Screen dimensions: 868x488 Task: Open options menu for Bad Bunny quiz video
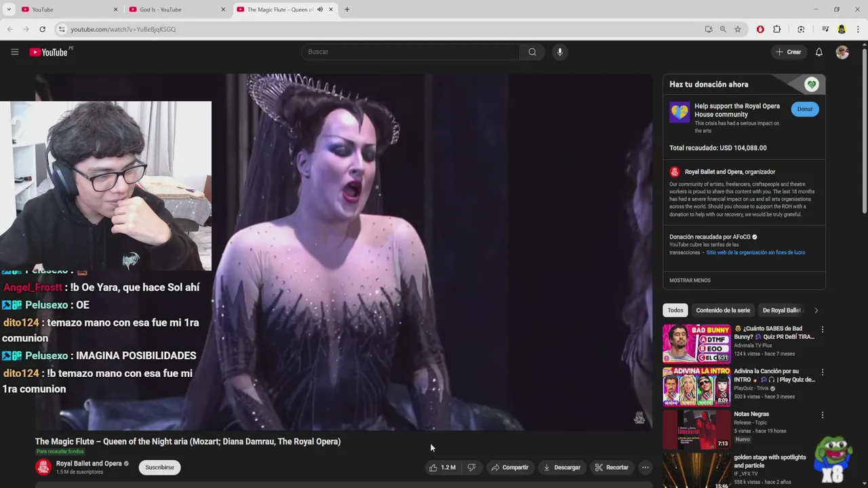tap(822, 330)
